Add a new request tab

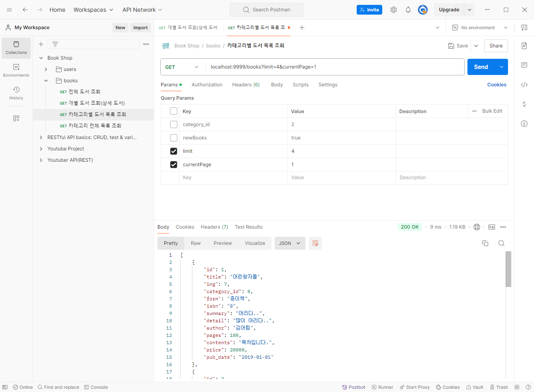click(302, 28)
